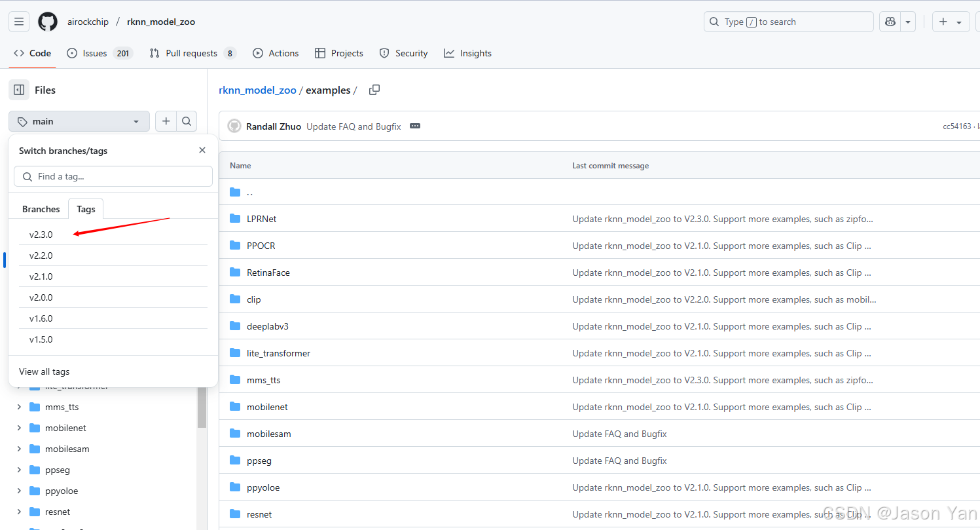Viewport: 980px width, 530px height.
Task: Open the View all tags link
Action: coord(44,371)
